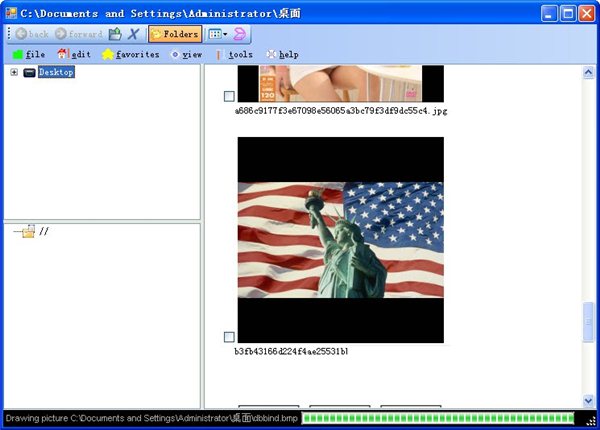The image size is (600, 430).
Task: Click the scroll down arrow in picture pane
Action: coord(588,401)
